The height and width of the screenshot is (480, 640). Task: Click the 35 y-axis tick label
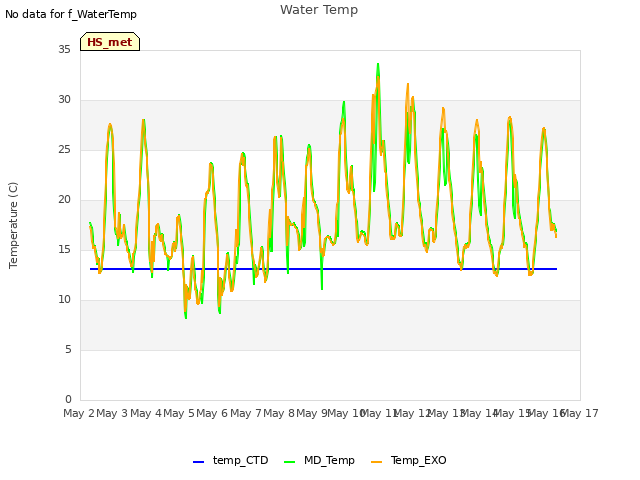coord(64,49)
